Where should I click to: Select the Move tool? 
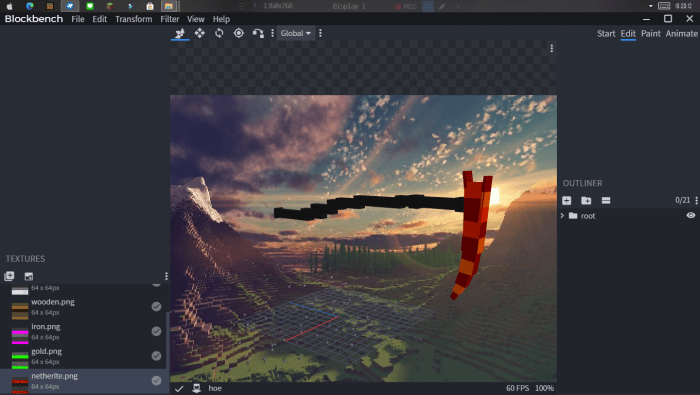click(200, 33)
